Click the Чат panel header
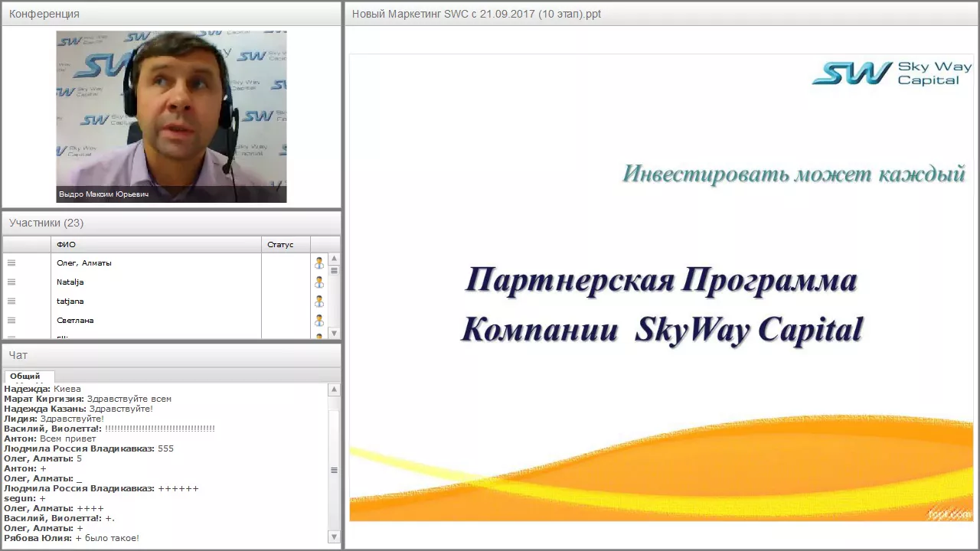This screenshot has width=980, height=551. point(171,355)
